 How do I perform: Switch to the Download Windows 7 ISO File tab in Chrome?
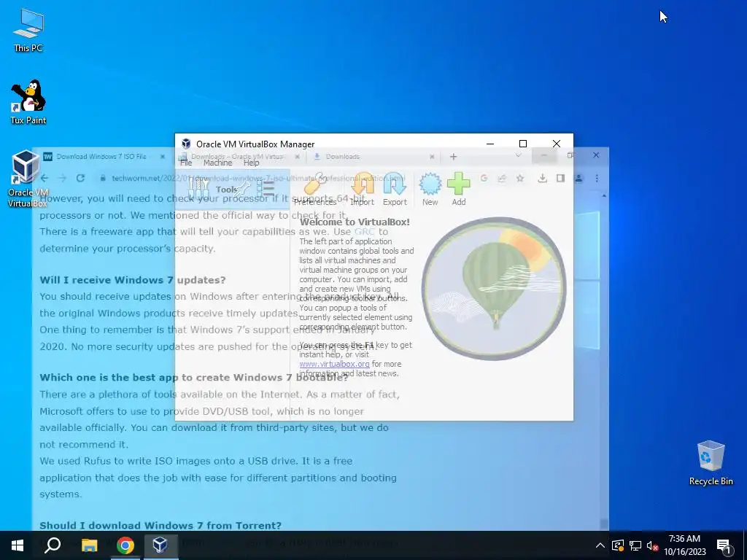101,157
